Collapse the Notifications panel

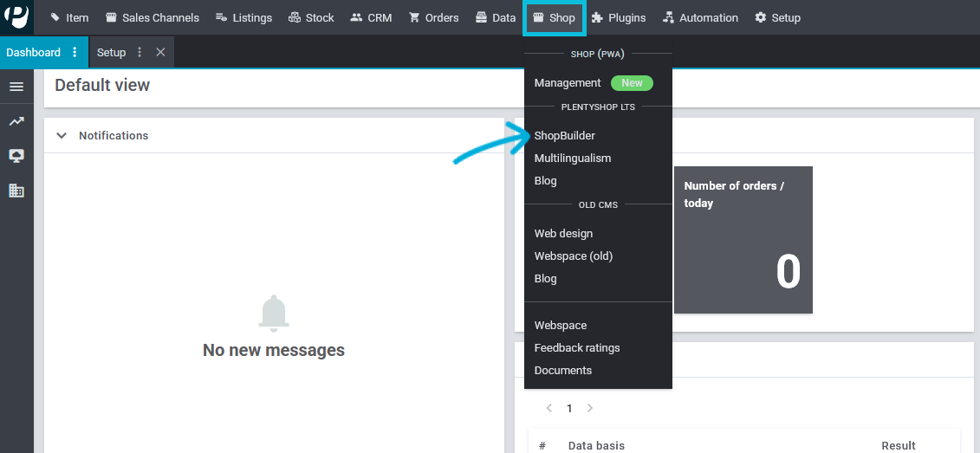pos(62,136)
